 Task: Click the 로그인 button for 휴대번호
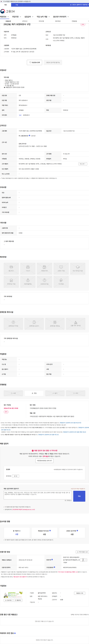15,476
